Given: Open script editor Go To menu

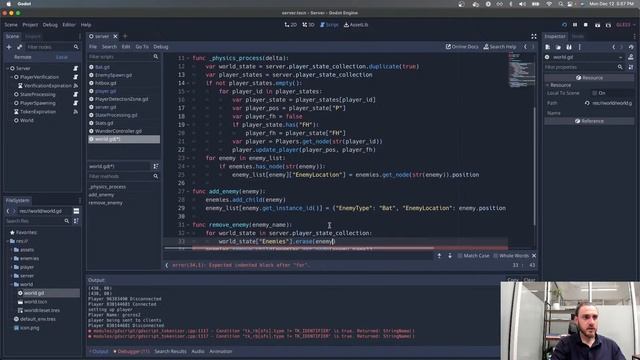Looking at the screenshot, I should point(142,47).
